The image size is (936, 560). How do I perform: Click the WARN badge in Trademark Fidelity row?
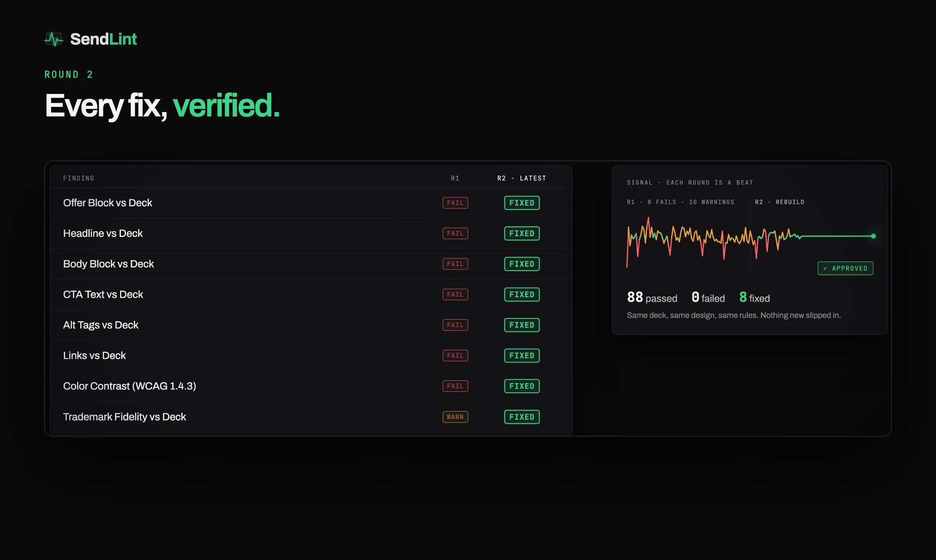[x=455, y=417]
